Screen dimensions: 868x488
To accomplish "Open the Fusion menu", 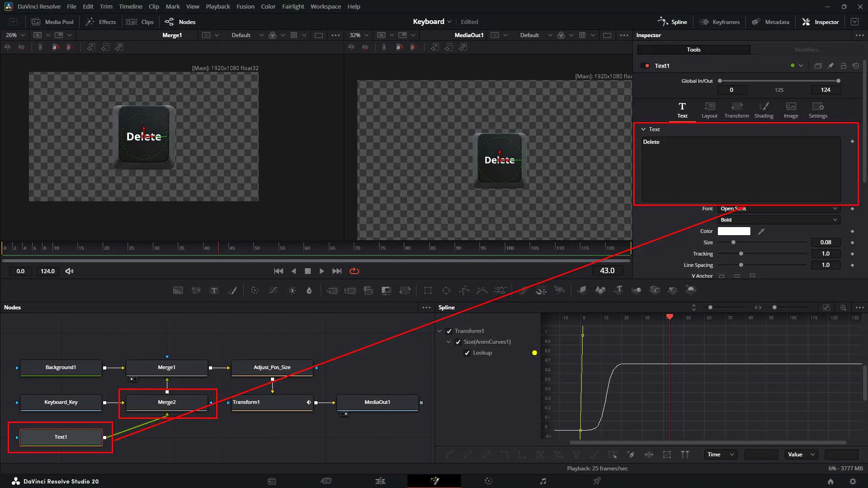I will coord(245,6).
